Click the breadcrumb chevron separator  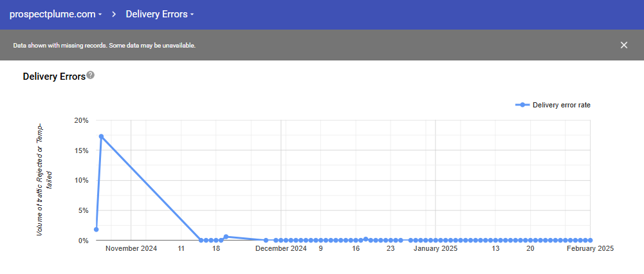tap(114, 14)
